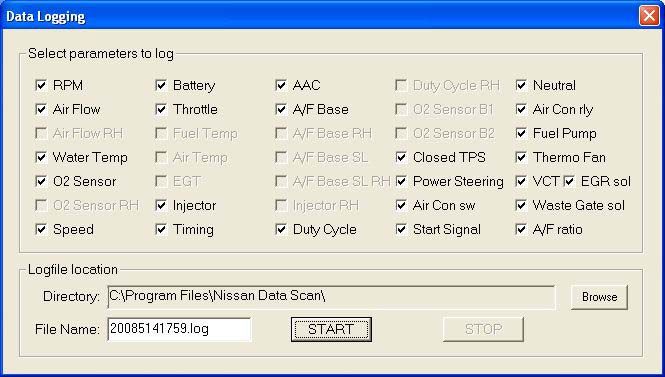Click the disabled Duty Cycle RH checkbox
Viewport: 665px width, 377px height.
click(x=401, y=85)
